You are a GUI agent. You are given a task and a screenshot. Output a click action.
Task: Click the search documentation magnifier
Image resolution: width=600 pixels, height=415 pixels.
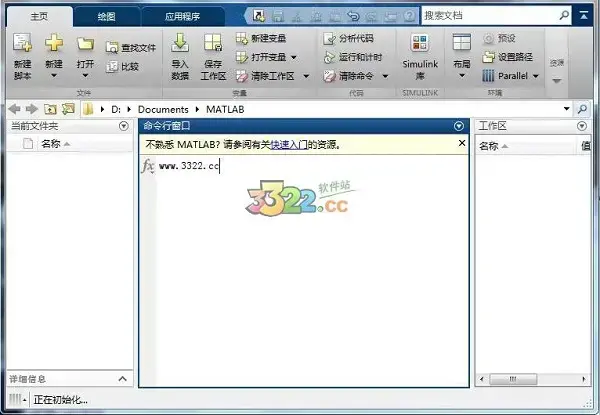click(x=564, y=15)
